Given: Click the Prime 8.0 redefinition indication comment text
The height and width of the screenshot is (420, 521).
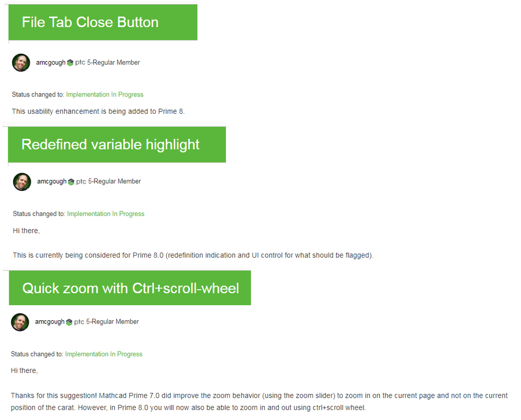Looking at the screenshot, I should (x=193, y=255).
